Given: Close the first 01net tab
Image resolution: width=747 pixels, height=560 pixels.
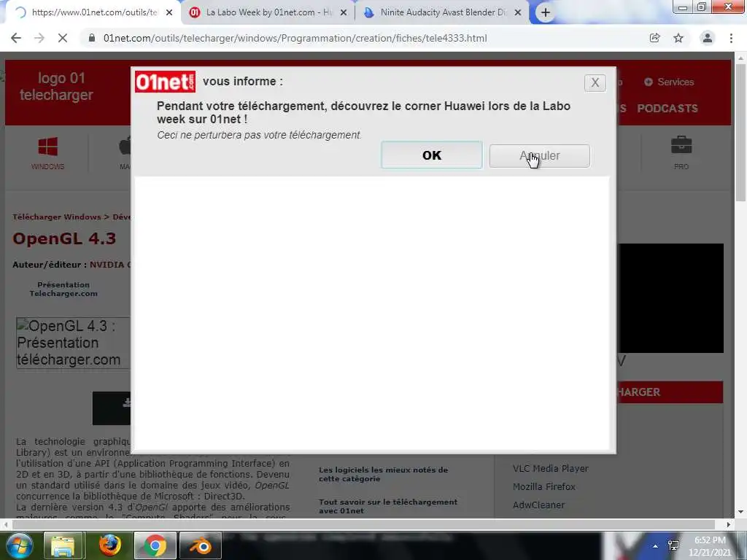Looking at the screenshot, I should pyautogui.click(x=169, y=13).
